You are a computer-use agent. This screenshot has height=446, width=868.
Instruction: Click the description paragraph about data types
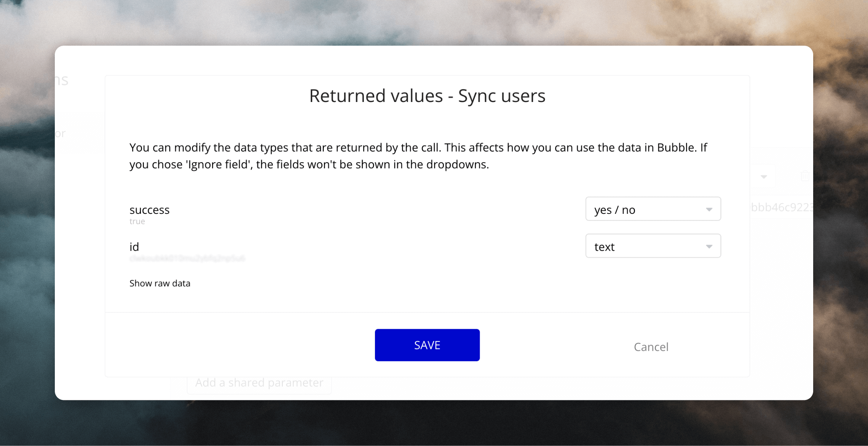pos(418,156)
